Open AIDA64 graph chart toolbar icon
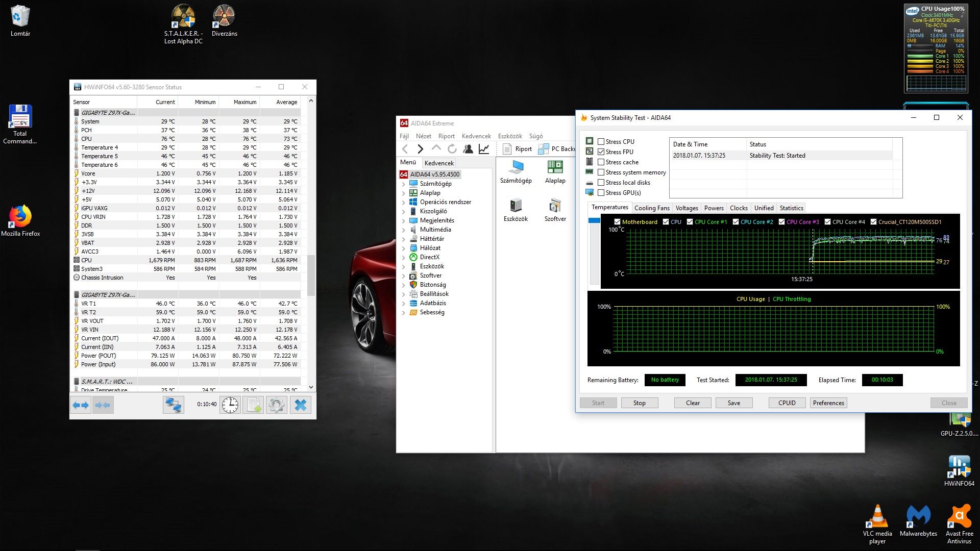 point(484,149)
